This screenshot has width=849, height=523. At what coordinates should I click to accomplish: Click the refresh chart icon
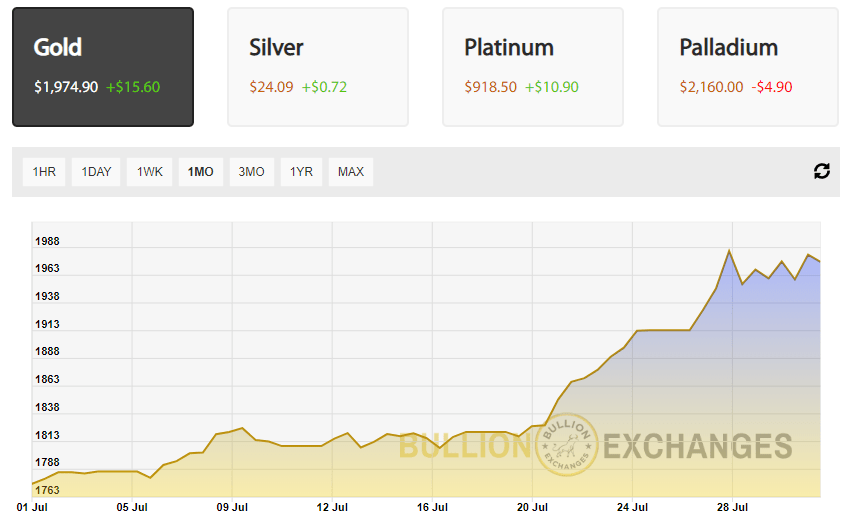pyautogui.click(x=822, y=171)
